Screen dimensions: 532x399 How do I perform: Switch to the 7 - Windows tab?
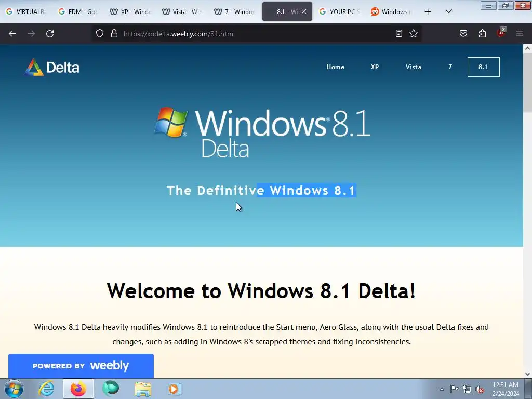pyautogui.click(x=234, y=12)
